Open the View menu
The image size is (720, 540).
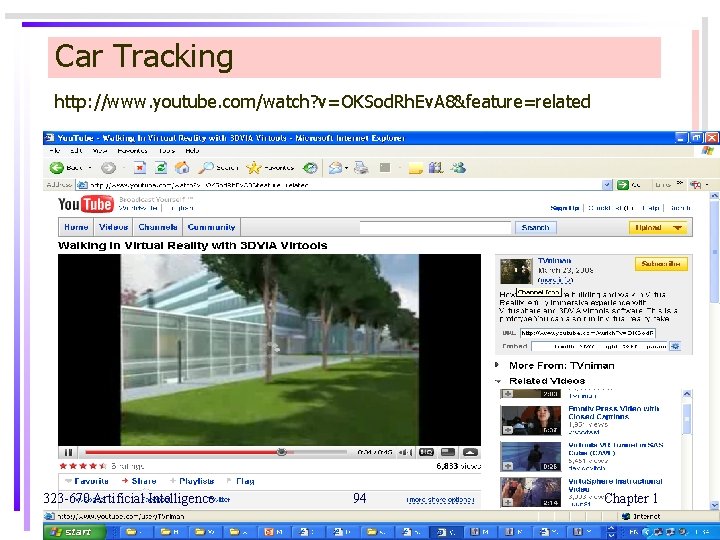coord(99,151)
